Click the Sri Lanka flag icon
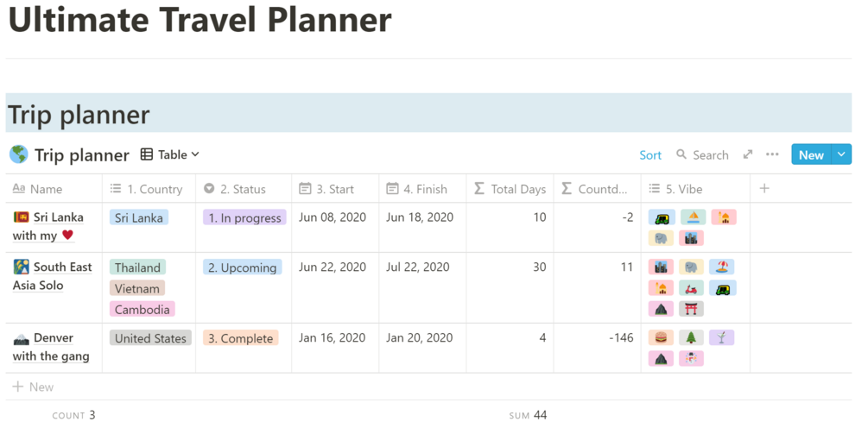 [x=22, y=217]
